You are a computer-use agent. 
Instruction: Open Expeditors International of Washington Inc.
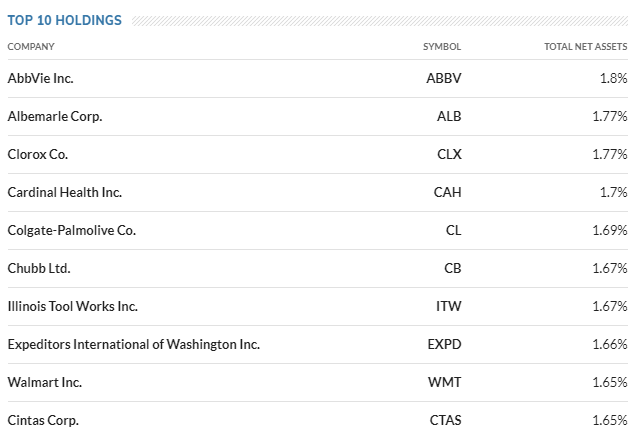pos(133,344)
